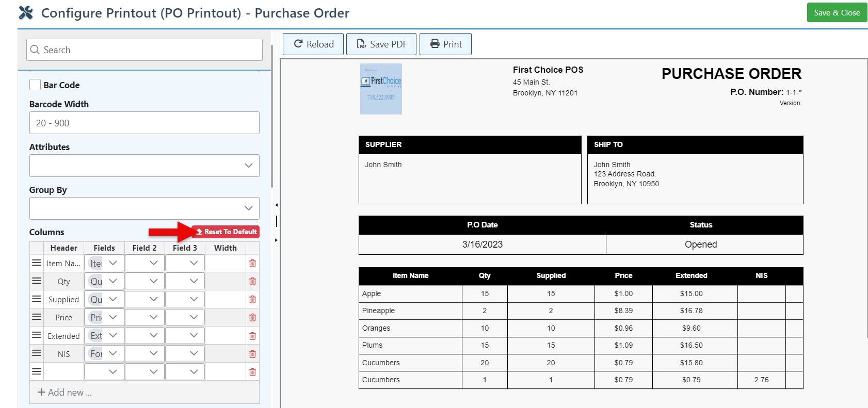This screenshot has width=868, height=408.
Task: Reset columns to default
Action: point(226,232)
